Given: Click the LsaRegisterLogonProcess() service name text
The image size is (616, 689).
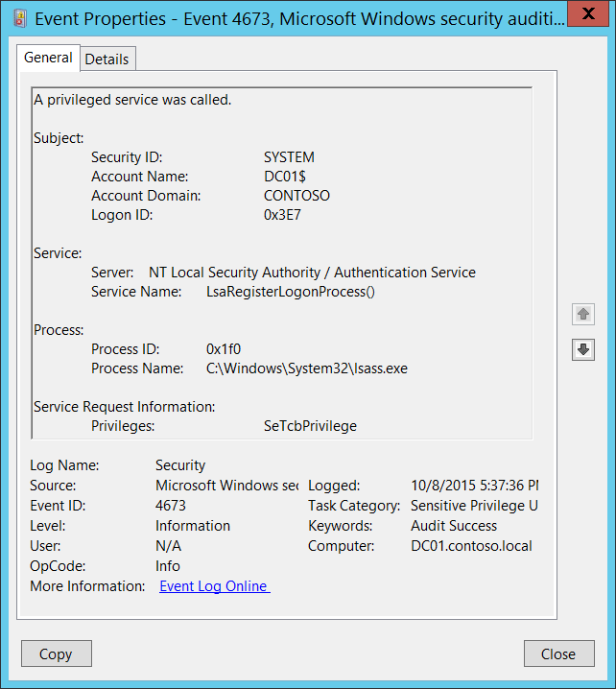Looking at the screenshot, I should tap(291, 292).
